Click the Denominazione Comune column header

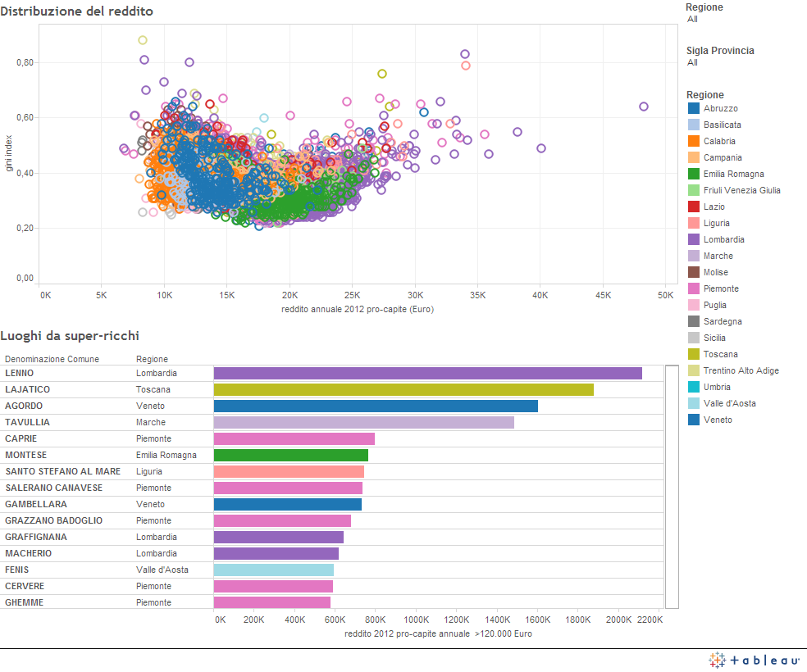52,359
